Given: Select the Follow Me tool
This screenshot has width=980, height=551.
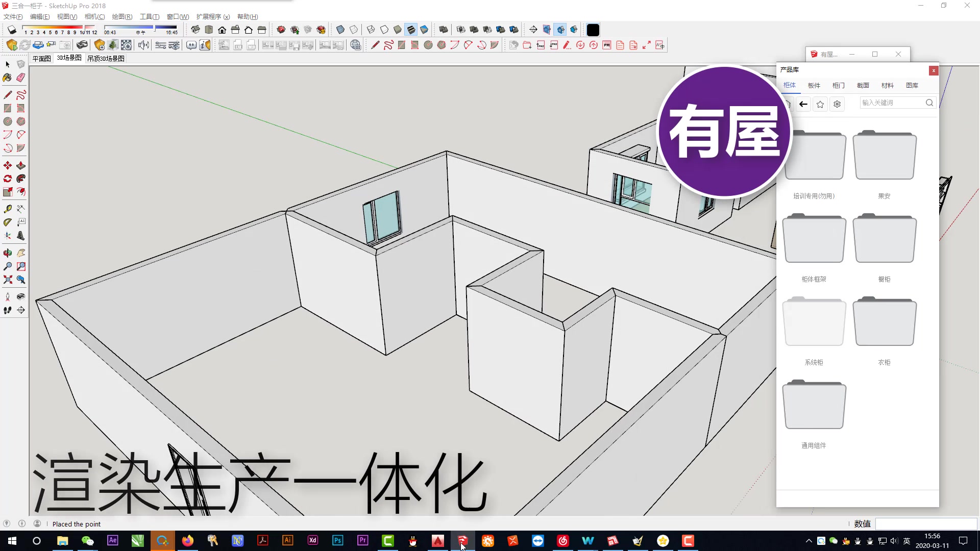Looking at the screenshot, I should tap(21, 179).
